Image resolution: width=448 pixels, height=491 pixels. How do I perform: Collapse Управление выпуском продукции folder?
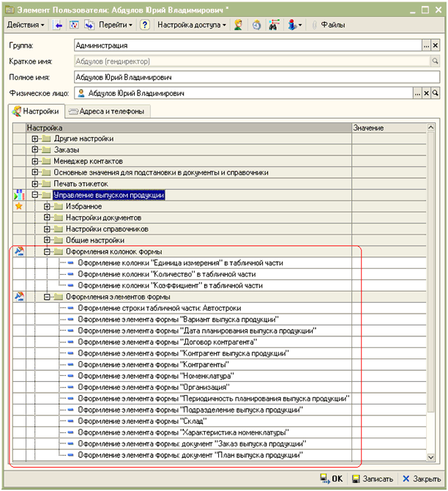pos(35,195)
